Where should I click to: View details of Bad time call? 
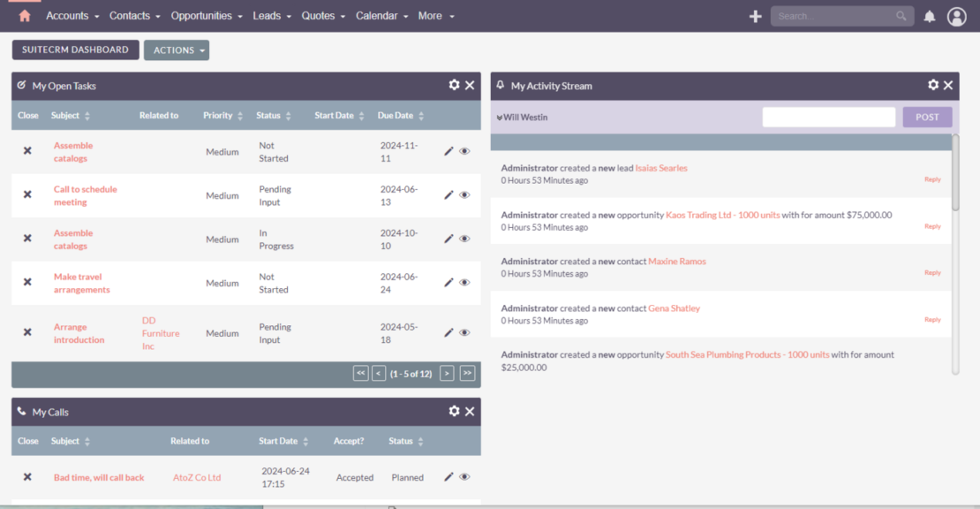[464, 477]
